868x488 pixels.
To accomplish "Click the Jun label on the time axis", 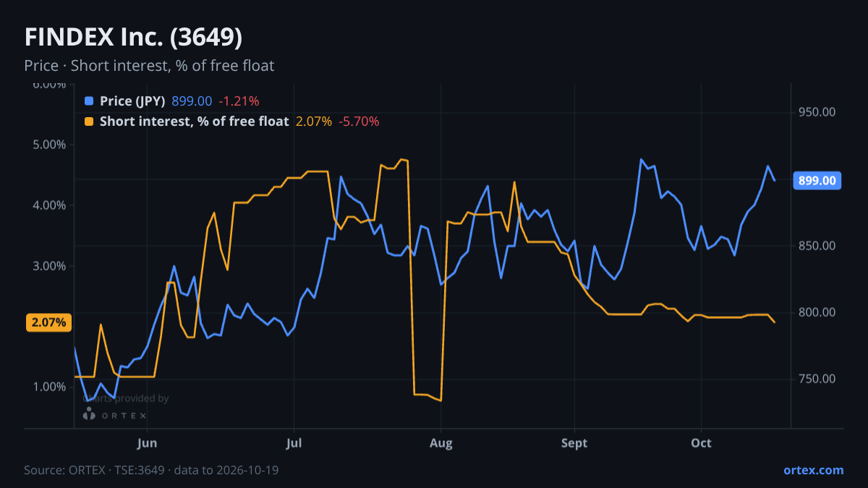I will tap(147, 442).
